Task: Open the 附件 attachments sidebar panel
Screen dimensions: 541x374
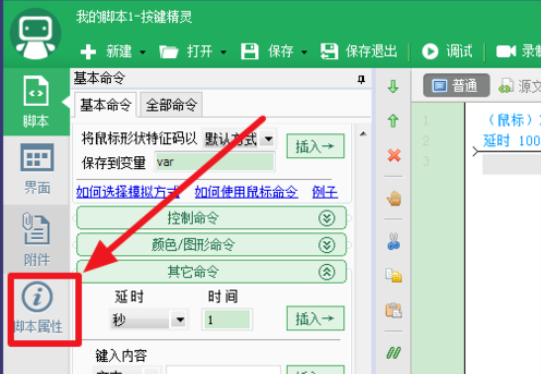Action: [x=37, y=239]
